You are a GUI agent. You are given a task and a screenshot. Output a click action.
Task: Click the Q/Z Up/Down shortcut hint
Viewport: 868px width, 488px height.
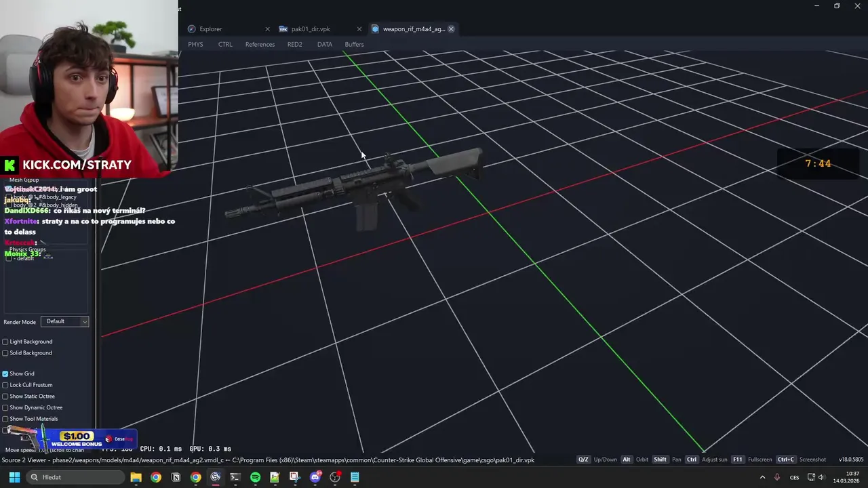pyautogui.click(x=597, y=460)
